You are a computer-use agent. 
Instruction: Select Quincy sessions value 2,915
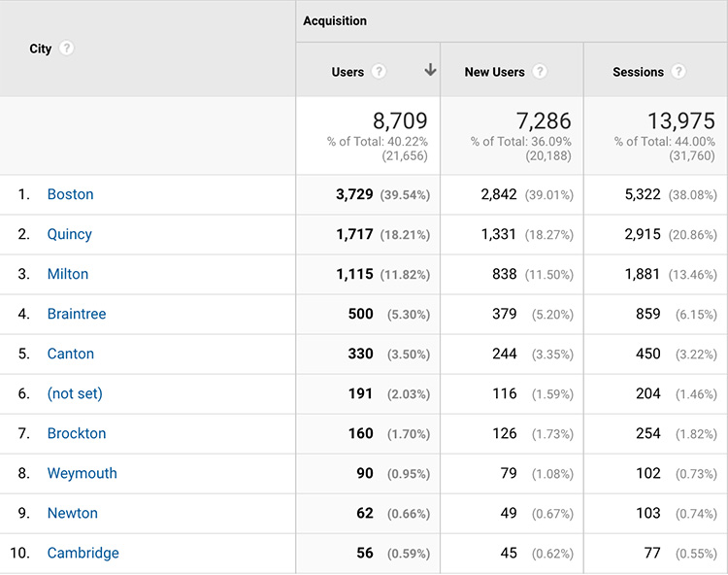[643, 234]
